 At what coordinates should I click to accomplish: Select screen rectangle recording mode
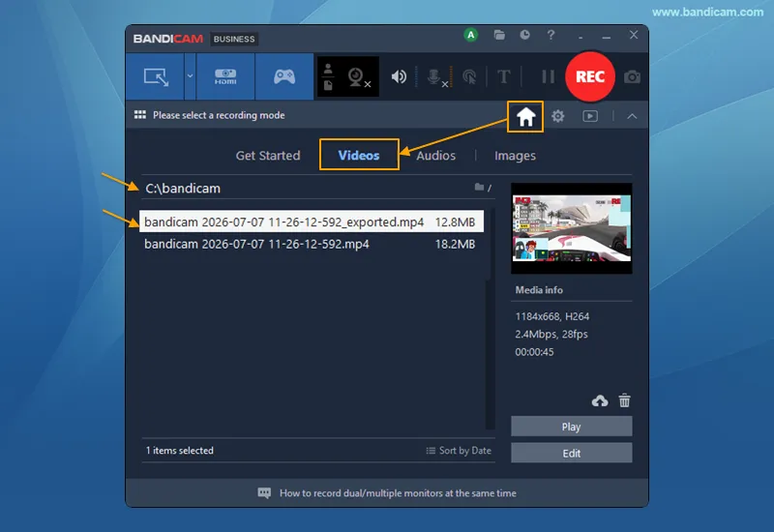pyautogui.click(x=156, y=77)
